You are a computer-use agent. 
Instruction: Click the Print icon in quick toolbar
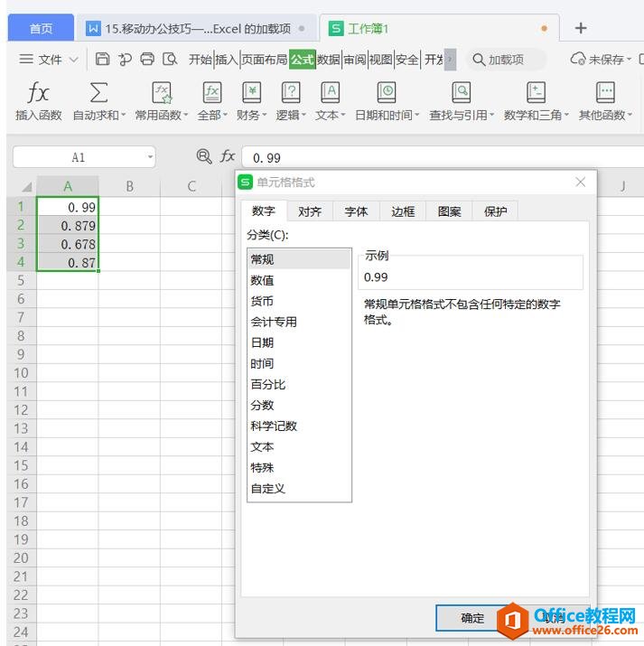147,60
